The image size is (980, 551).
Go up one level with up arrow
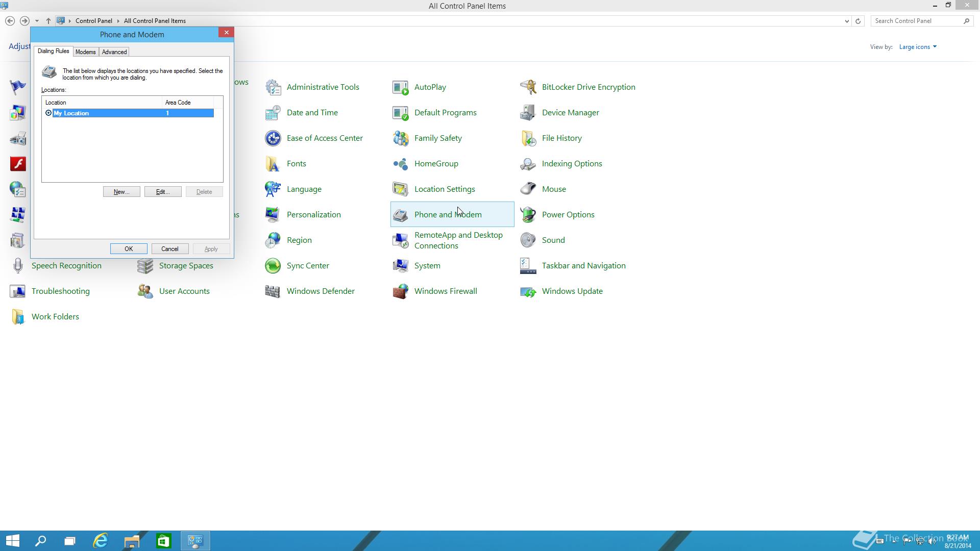48,21
